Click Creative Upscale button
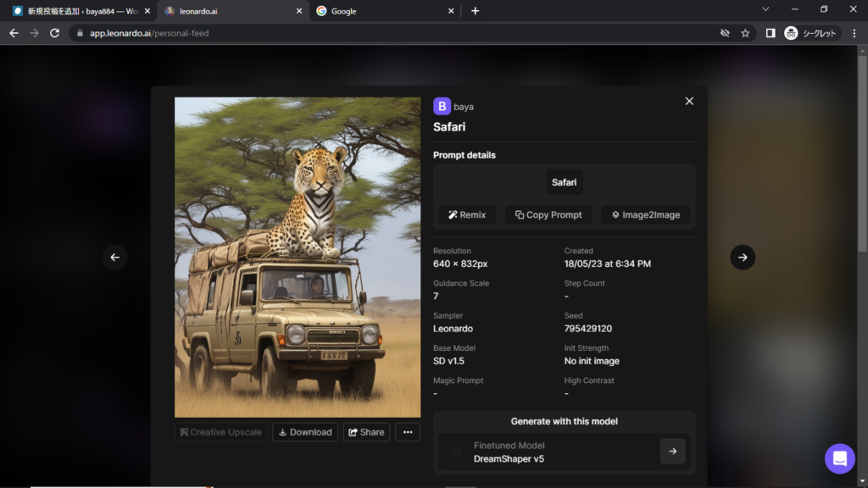Image resolution: width=868 pixels, height=488 pixels. tap(221, 432)
